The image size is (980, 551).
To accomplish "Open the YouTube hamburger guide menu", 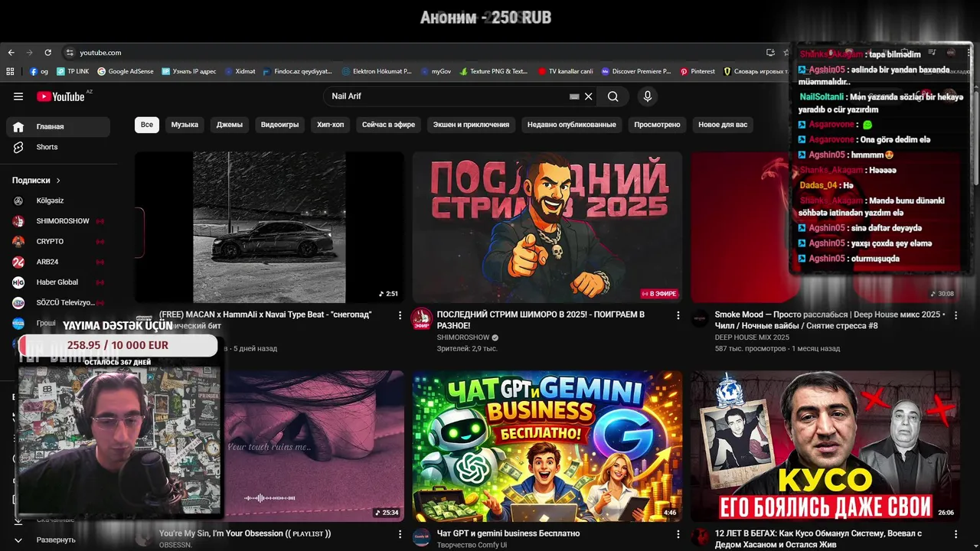I will 18,96.
